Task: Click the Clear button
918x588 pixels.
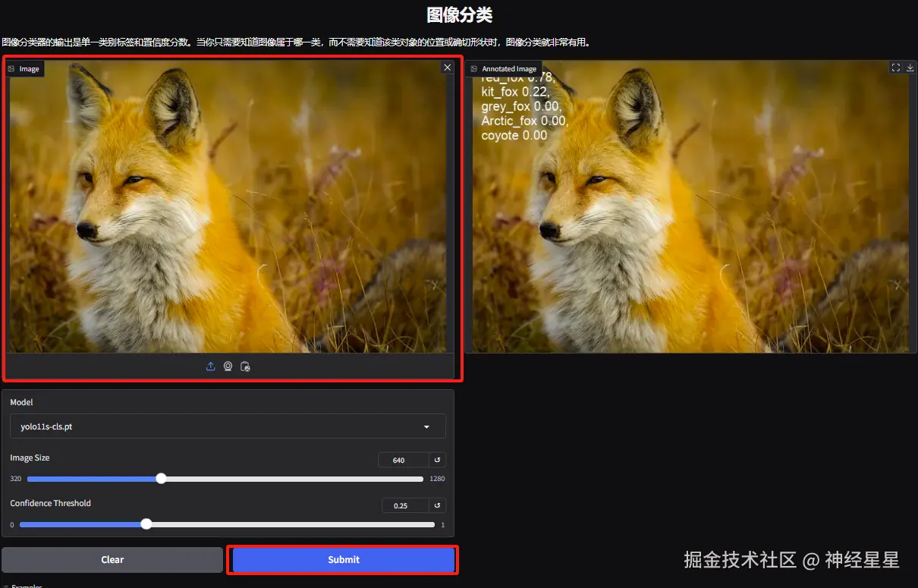Action: click(x=112, y=559)
